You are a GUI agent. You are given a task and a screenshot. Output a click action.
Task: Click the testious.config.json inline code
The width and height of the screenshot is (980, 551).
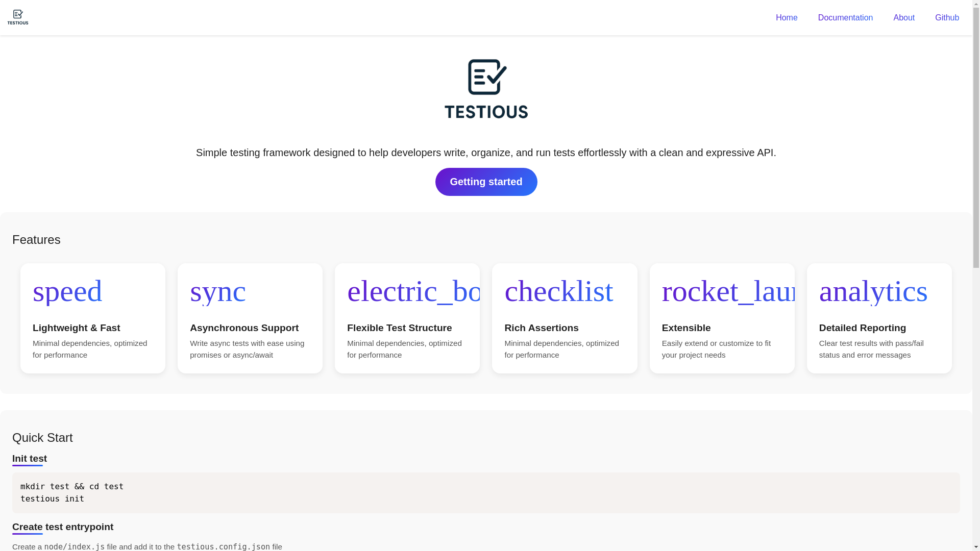click(224, 546)
